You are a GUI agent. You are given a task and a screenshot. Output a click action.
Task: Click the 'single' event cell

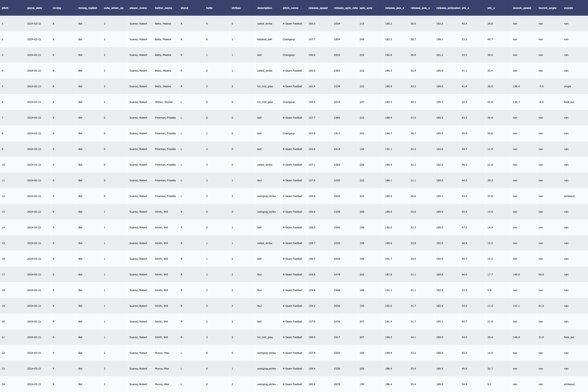click(567, 86)
